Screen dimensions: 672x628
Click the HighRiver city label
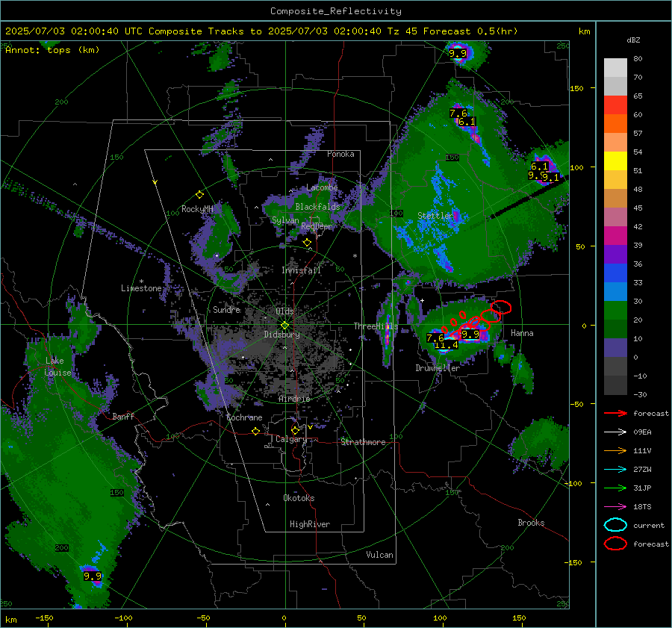pos(310,524)
